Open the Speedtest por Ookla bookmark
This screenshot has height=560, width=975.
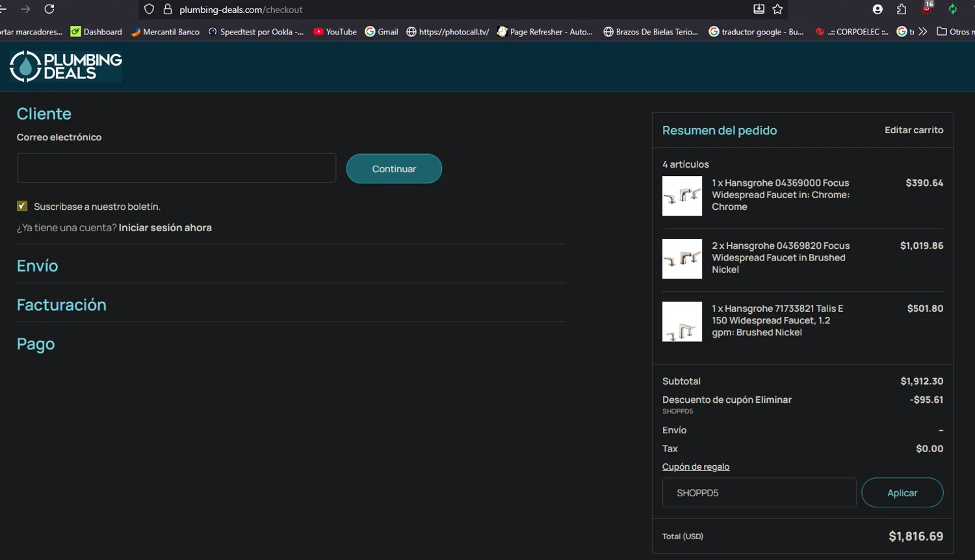[256, 31]
